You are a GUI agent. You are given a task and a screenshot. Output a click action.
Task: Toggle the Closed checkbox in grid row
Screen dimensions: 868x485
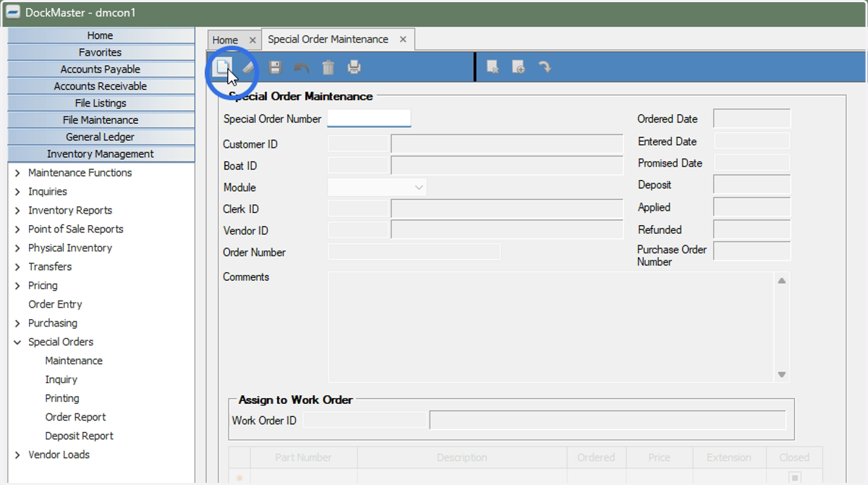coord(794,478)
